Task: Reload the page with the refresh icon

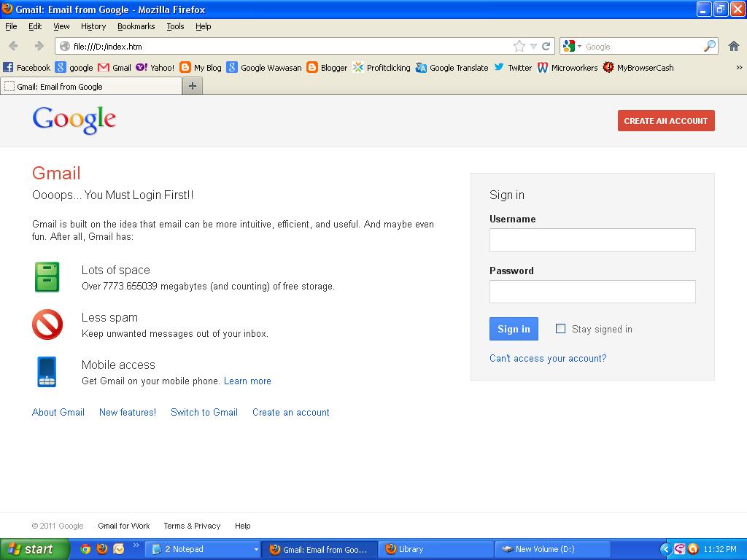Action: [546, 46]
